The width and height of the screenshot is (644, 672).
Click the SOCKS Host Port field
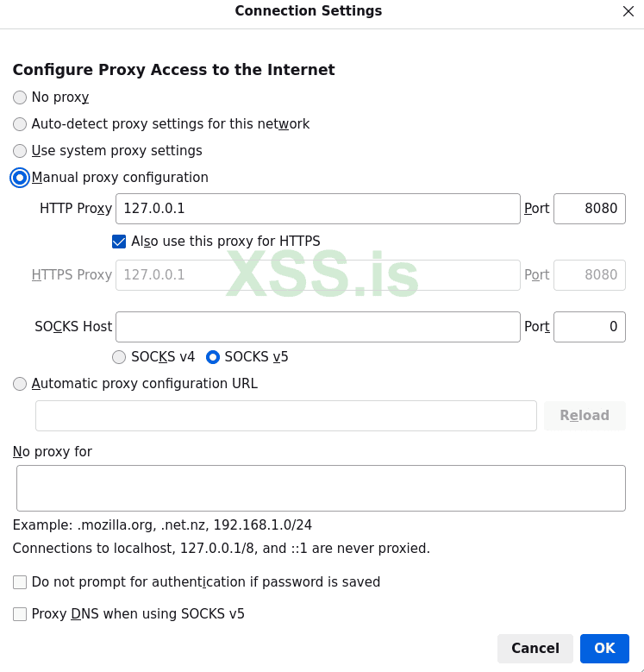click(589, 327)
